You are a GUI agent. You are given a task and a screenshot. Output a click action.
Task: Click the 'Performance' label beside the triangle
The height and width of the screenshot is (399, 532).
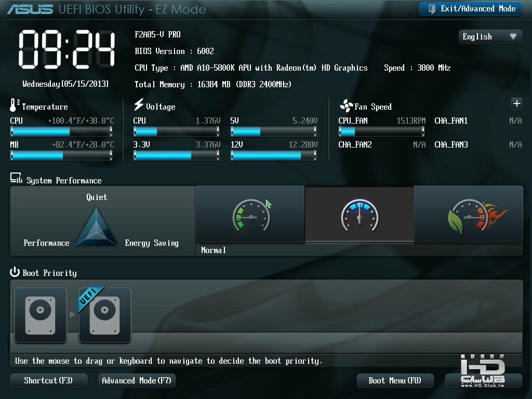46,243
